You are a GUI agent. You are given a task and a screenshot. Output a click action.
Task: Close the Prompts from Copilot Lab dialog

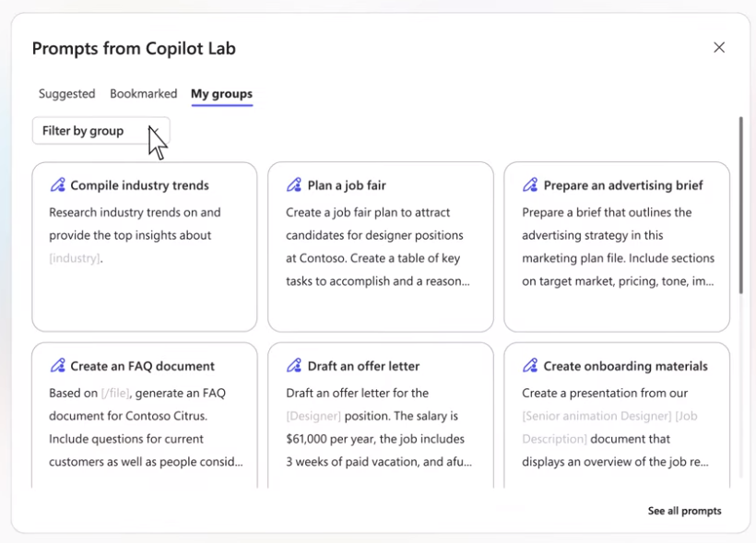click(x=719, y=48)
